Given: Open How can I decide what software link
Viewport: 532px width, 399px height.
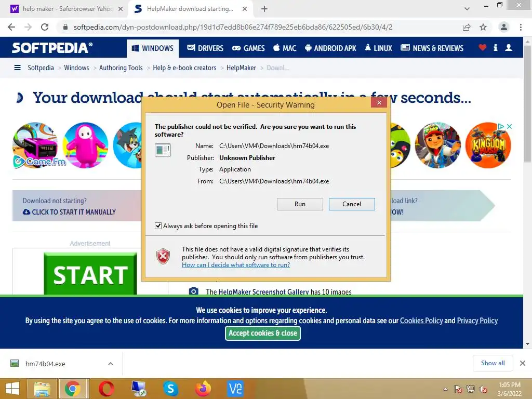Looking at the screenshot, I should (x=236, y=265).
